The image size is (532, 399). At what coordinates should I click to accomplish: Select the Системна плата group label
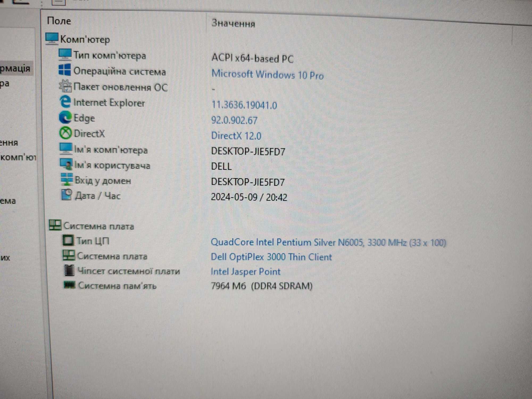[x=99, y=226]
